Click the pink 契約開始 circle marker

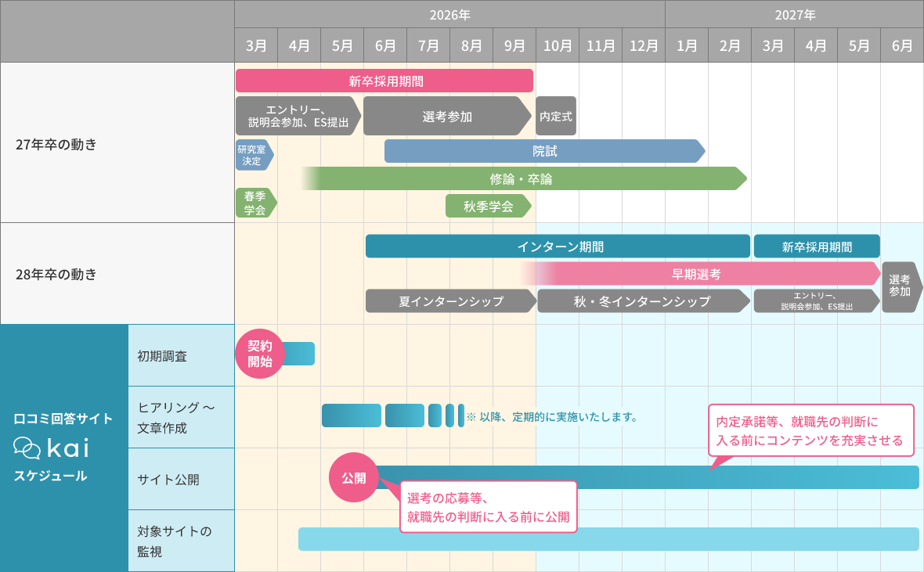click(x=259, y=354)
